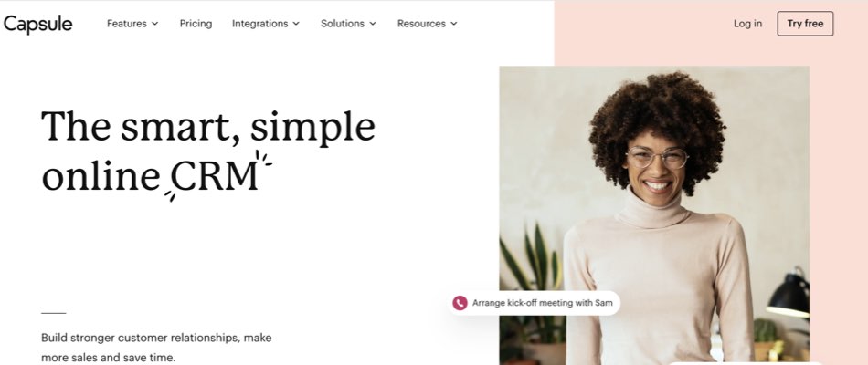Click the hero photo of the smiling woman
Screen dimensions: 868x365
pyautogui.click(x=654, y=215)
